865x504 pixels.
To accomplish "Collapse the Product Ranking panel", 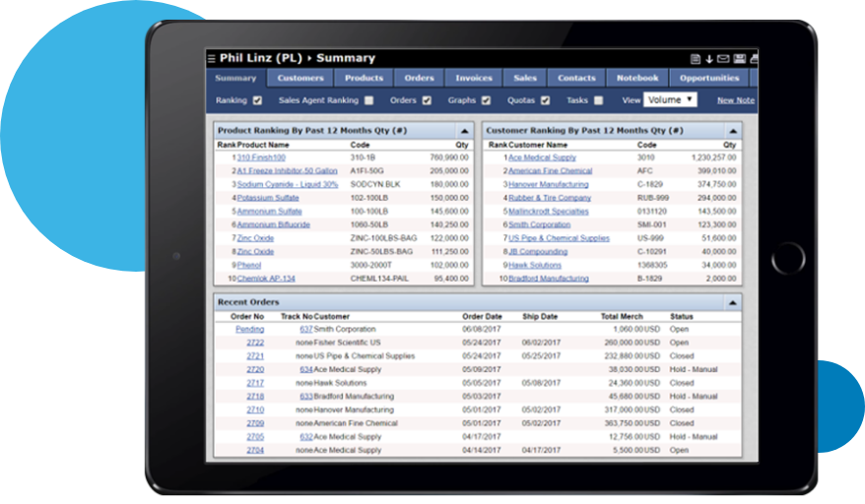I will click(x=464, y=131).
